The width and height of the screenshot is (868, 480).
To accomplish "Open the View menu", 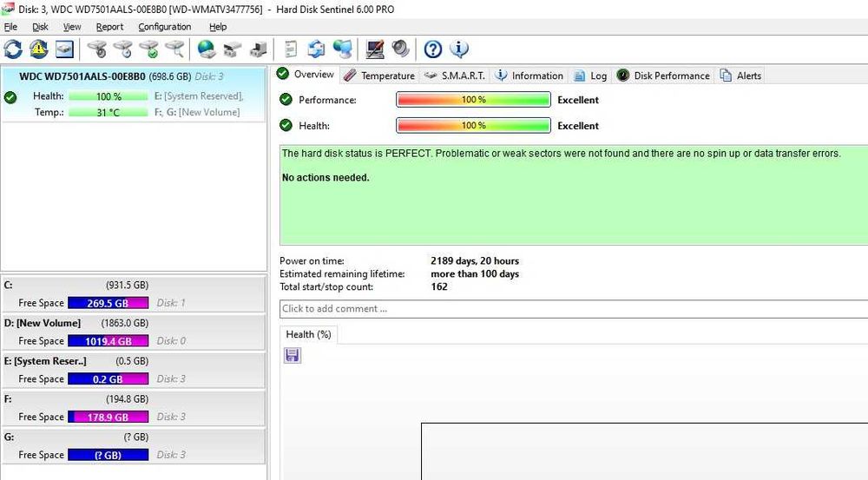I will click(x=72, y=27).
